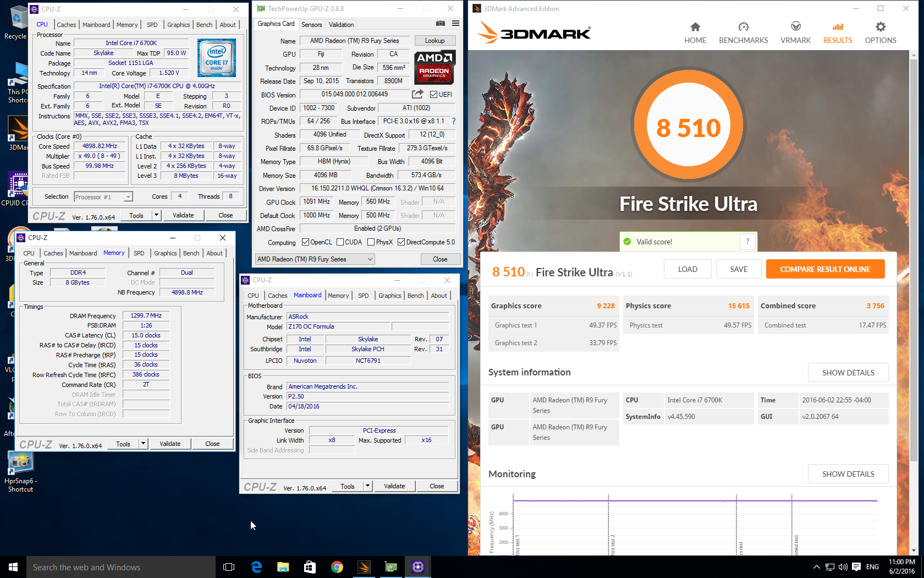Toggle the PhysX checkbox
The image size is (924, 578).
click(x=371, y=242)
